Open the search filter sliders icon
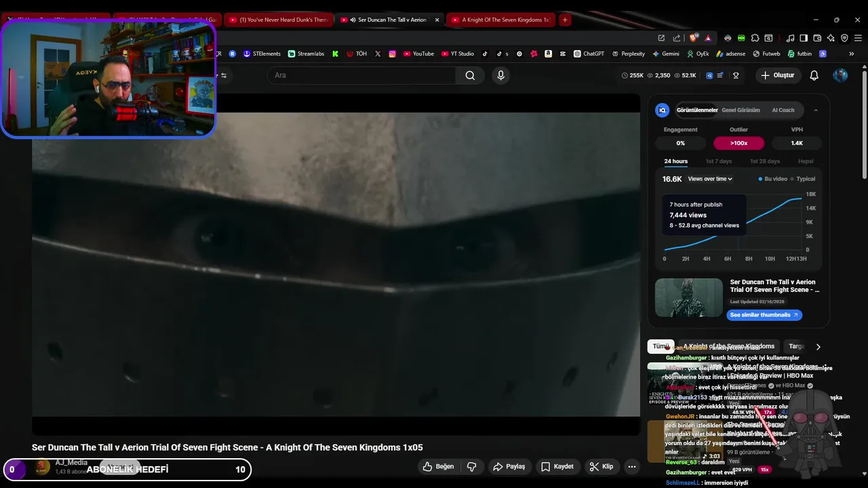The height and width of the screenshot is (488, 868). (x=224, y=75)
